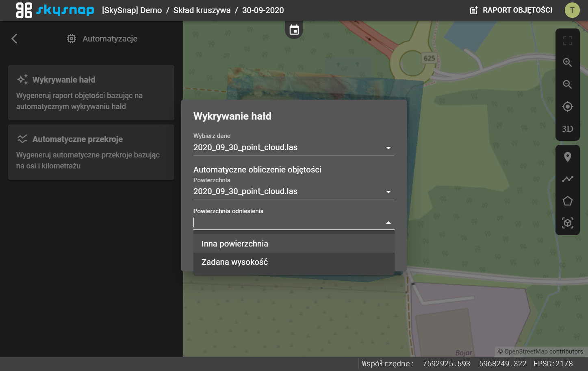Zoom out on the map
Screen dimensions: 588x371
point(568,85)
